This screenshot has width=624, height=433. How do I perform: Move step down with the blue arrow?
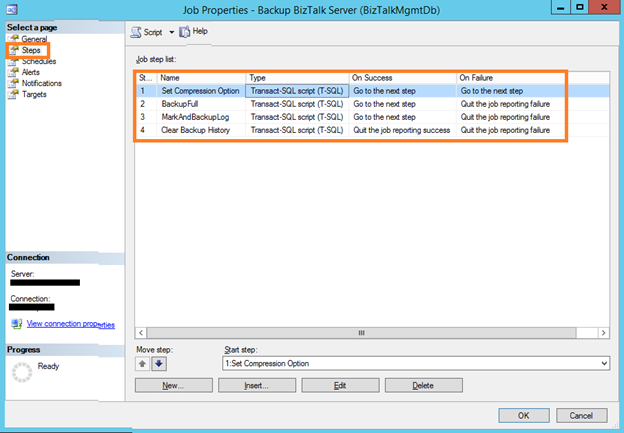point(159,364)
